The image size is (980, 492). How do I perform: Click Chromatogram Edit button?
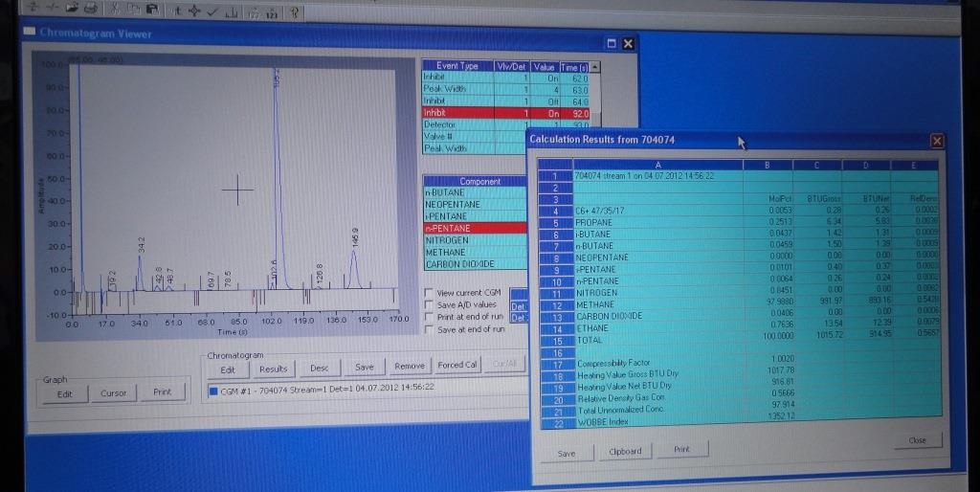pos(228,369)
